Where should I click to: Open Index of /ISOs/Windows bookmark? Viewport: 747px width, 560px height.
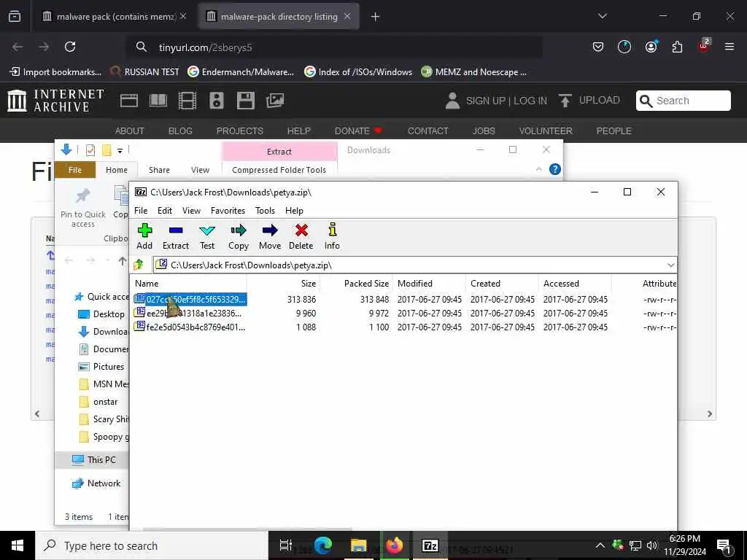[358, 72]
